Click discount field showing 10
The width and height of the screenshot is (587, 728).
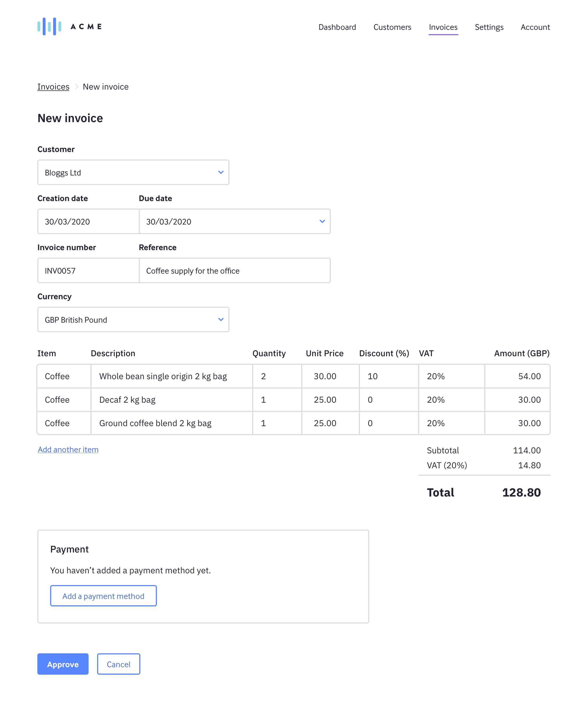tap(388, 376)
